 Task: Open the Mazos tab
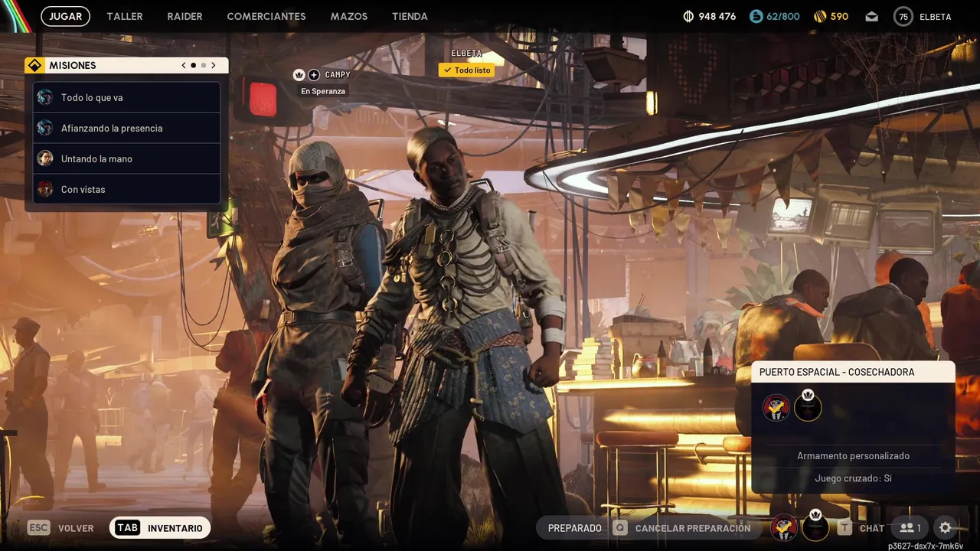coord(349,16)
